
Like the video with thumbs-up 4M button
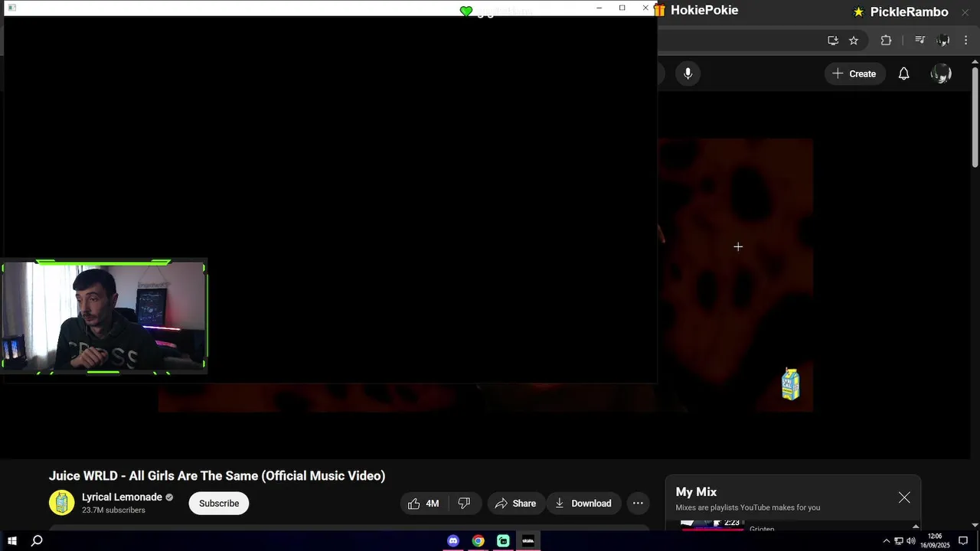(423, 503)
